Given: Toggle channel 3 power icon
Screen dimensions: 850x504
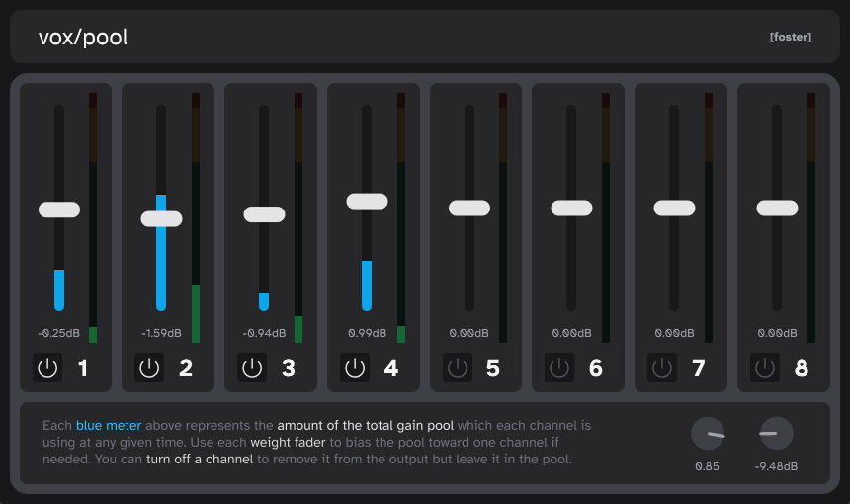Looking at the screenshot, I should click(x=252, y=368).
